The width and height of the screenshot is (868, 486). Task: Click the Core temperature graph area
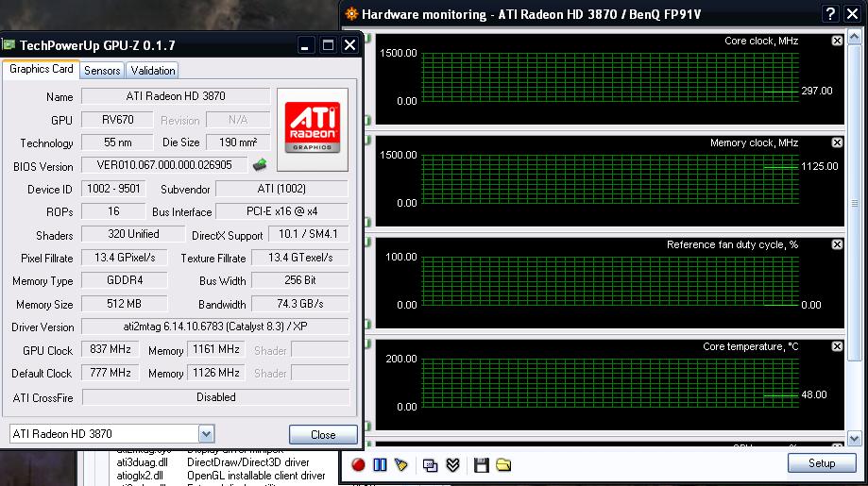point(610,384)
